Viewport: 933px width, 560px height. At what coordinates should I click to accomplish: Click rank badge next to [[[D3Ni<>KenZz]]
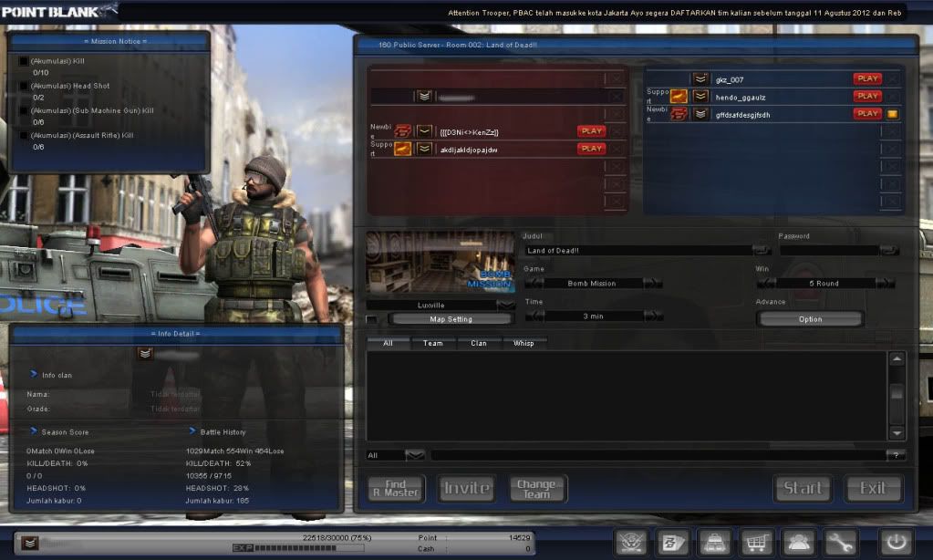pos(424,131)
